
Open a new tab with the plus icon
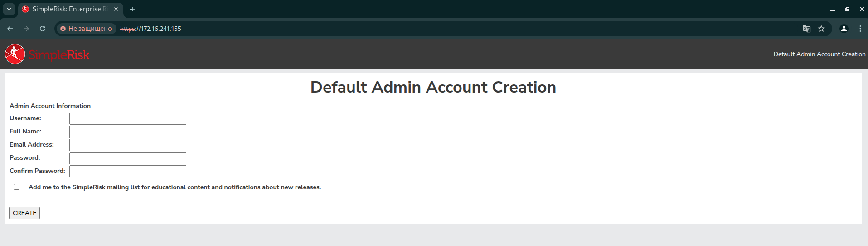tap(132, 9)
